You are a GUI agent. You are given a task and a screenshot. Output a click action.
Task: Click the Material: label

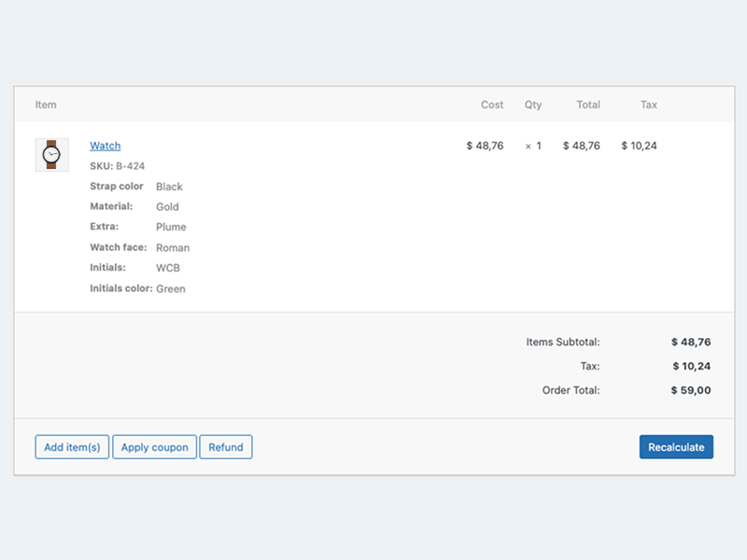111,206
